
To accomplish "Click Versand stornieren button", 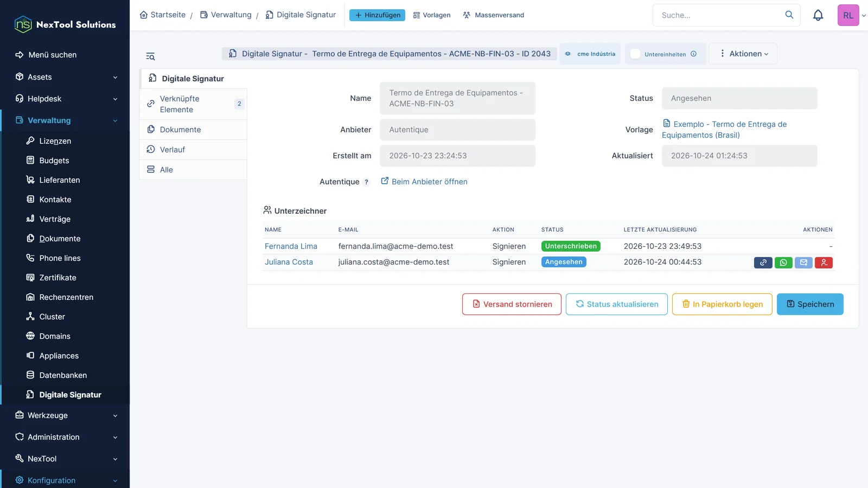I will coord(512,304).
